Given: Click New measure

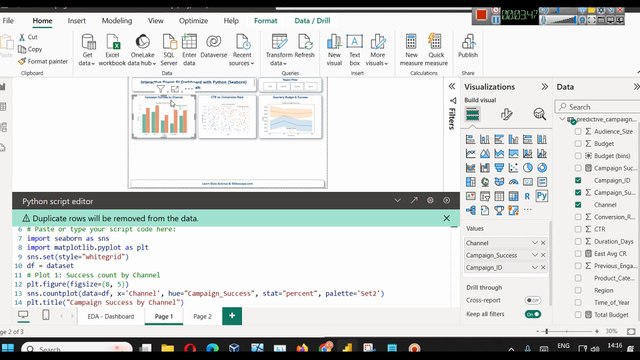Looking at the screenshot, I should [411, 50].
